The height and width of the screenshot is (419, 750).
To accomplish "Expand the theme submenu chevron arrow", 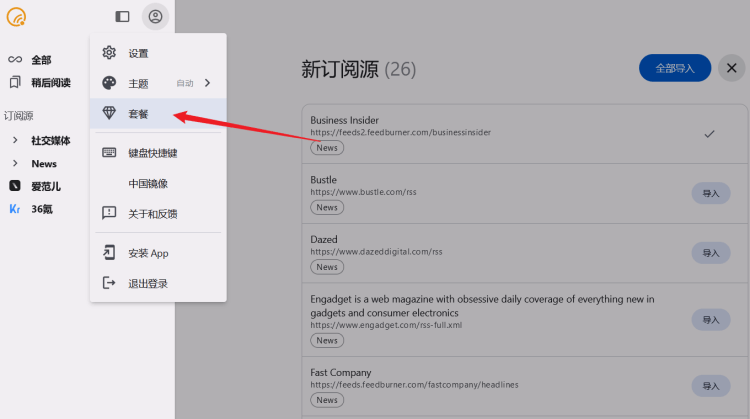I will pyautogui.click(x=208, y=83).
